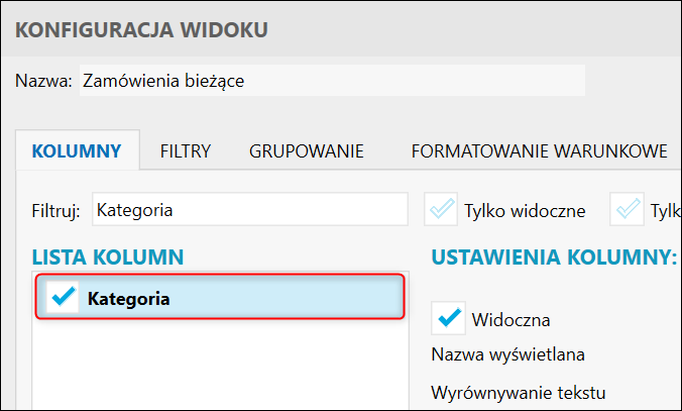Enable the Tylko widoczne checkbox
The image size is (682, 411).
[x=441, y=210]
